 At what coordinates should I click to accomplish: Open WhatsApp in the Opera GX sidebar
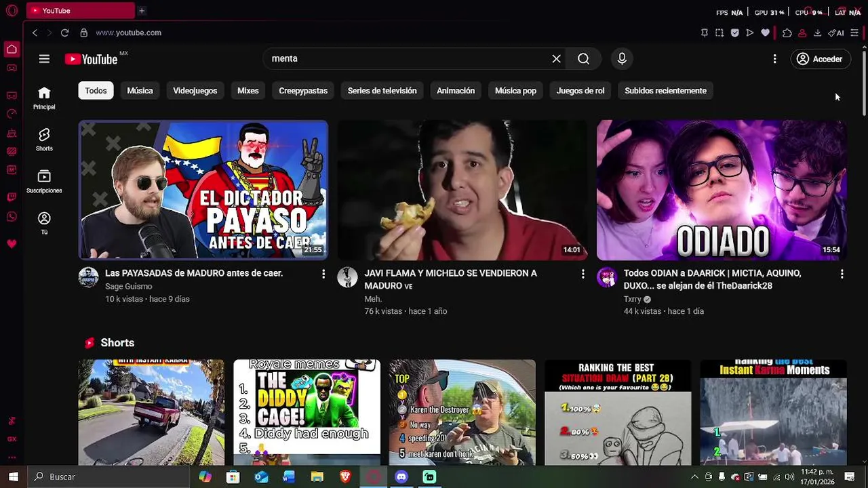coord(12,217)
